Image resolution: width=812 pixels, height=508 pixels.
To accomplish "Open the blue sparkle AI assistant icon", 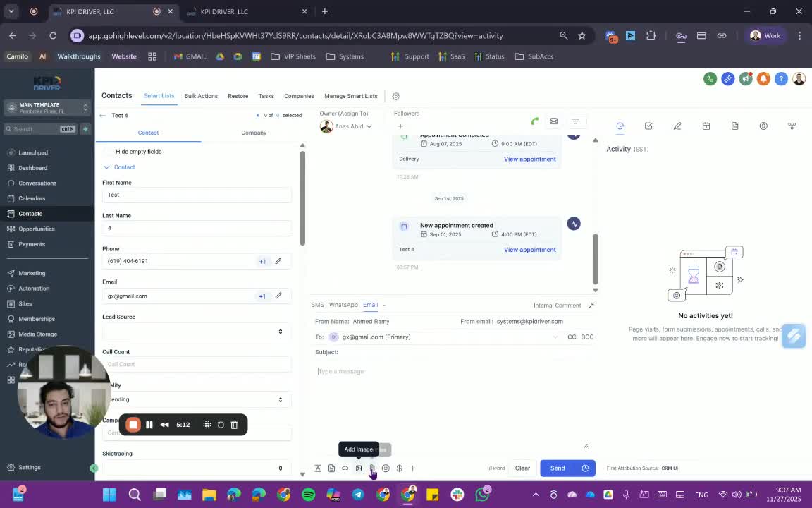I will click(x=727, y=79).
